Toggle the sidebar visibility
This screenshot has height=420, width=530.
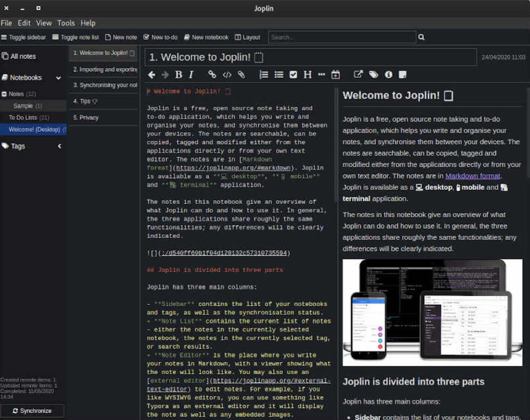(x=24, y=37)
